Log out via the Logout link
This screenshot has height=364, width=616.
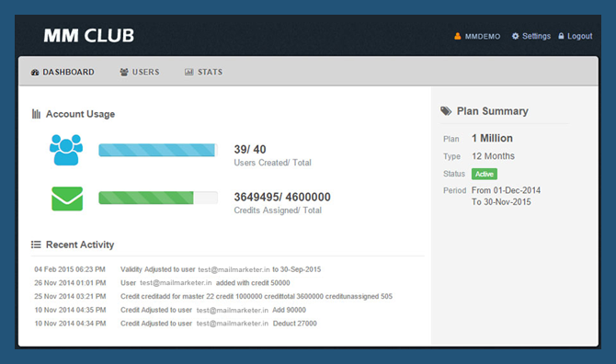point(580,36)
